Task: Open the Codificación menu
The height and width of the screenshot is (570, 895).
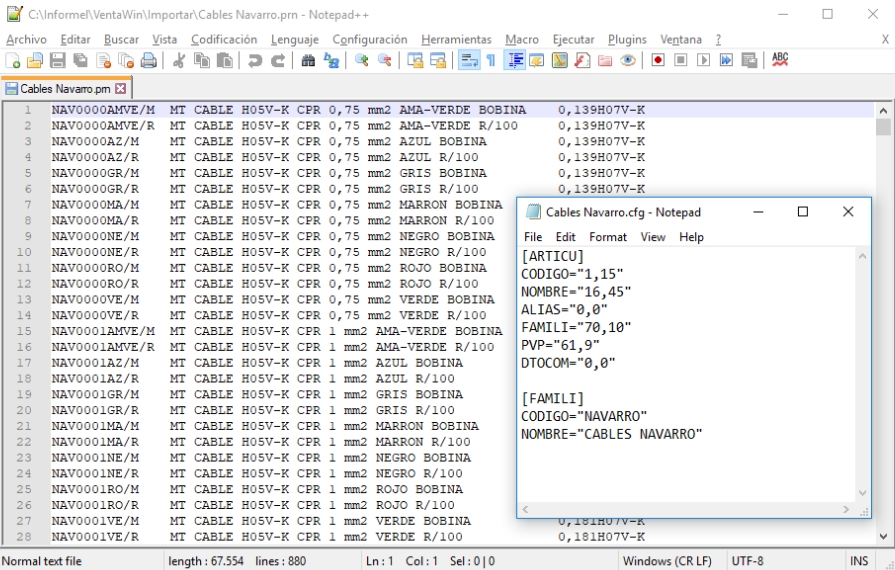Action: [x=224, y=39]
